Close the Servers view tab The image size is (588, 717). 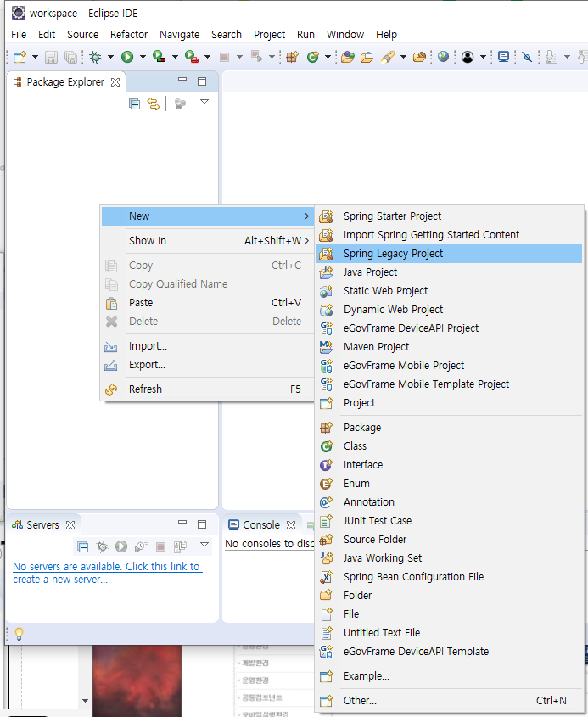pyautogui.click(x=70, y=525)
